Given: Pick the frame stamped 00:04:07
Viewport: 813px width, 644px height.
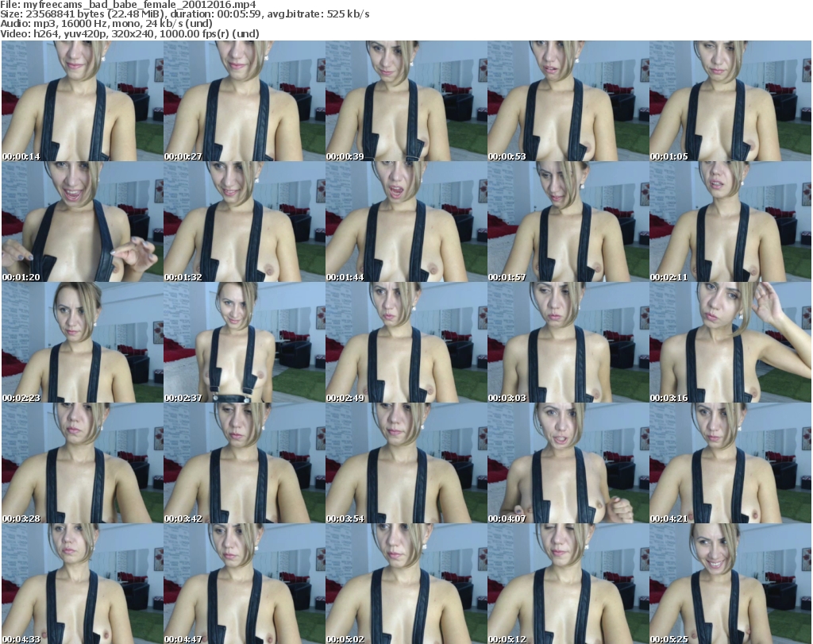Looking at the screenshot, I should coord(568,464).
